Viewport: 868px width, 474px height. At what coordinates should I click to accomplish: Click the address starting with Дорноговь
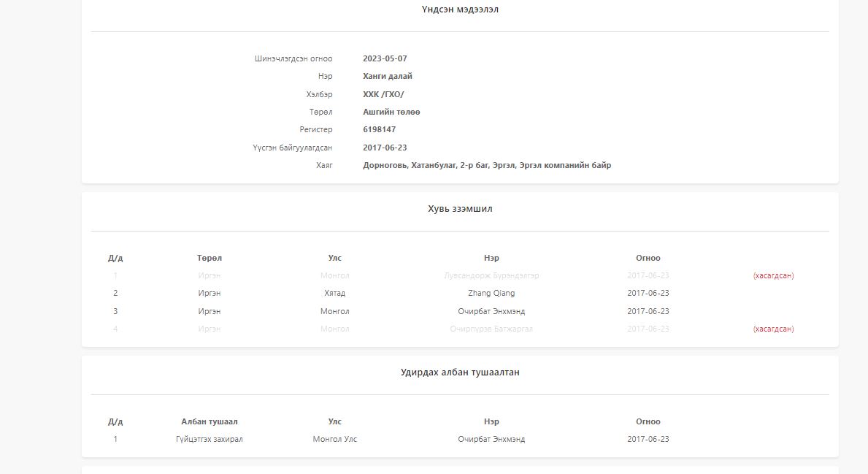pyautogui.click(x=487, y=166)
